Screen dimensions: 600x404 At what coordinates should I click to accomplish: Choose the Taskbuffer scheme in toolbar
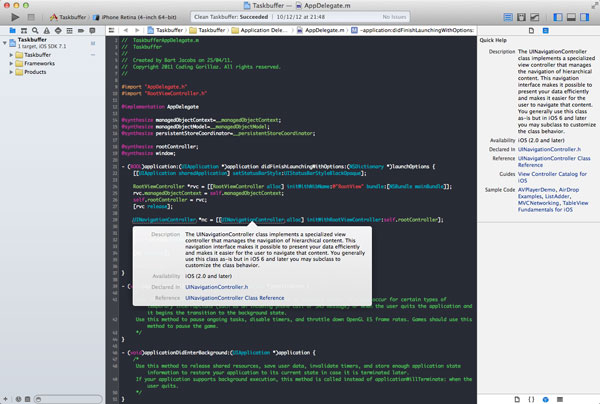pos(68,17)
